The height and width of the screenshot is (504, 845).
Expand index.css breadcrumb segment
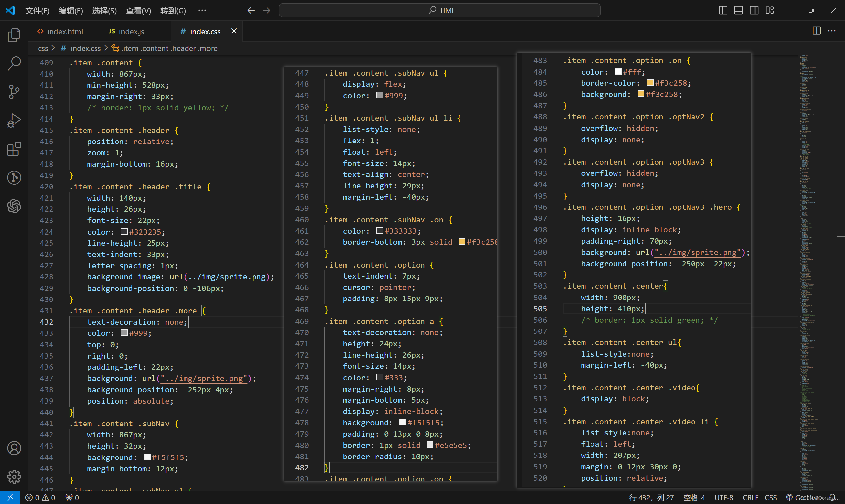[x=85, y=48]
